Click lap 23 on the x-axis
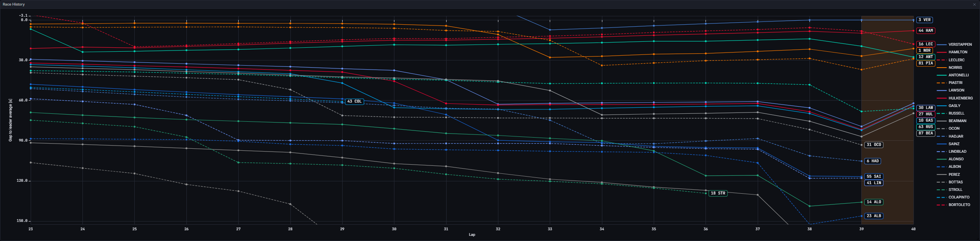Image resolution: width=980 pixels, height=241 pixels. [x=31, y=229]
